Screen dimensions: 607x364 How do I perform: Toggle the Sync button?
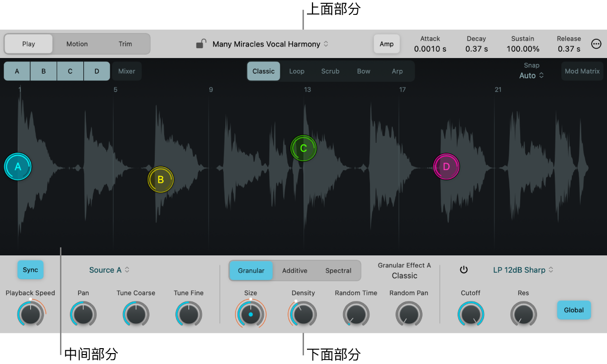(30, 270)
